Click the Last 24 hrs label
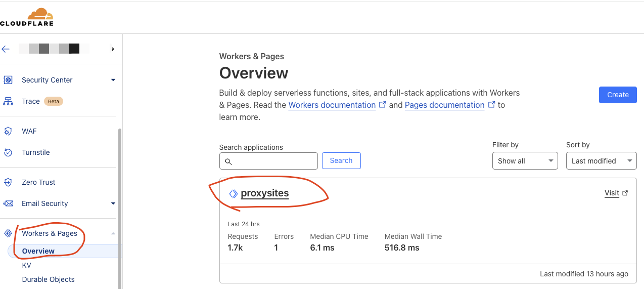This screenshot has height=289, width=644. pyautogui.click(x=244, y=224)
